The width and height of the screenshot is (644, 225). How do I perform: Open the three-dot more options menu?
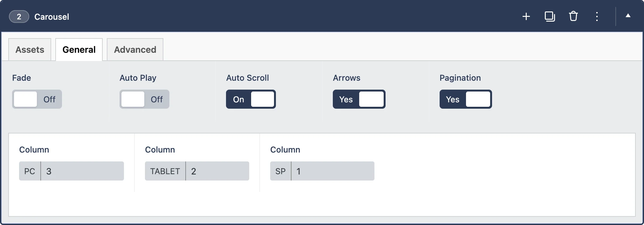(x=597, y=17)
